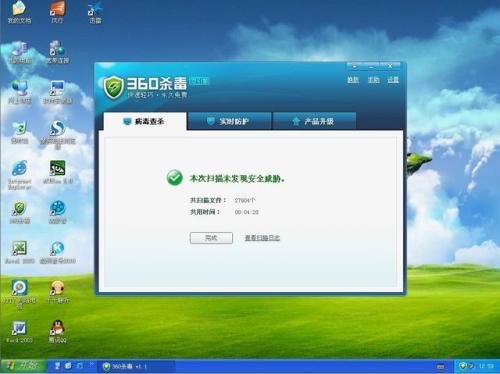Launch the PPTV desktop shortcut
This screenshot has height=374, width=500.
tap(19, 294)
